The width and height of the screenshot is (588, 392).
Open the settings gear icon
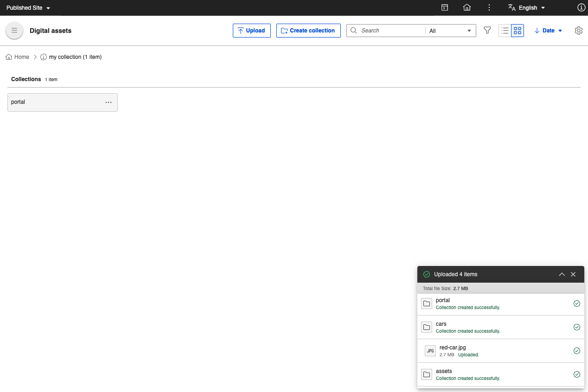coord(578,30)
